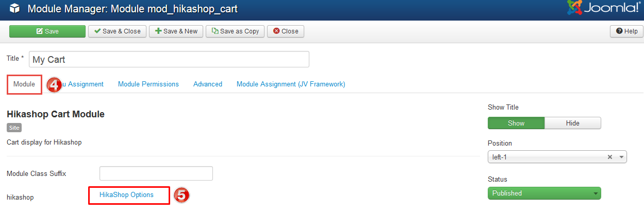
Task: Click the Close button in toolbar
Action: pos(286,31)
